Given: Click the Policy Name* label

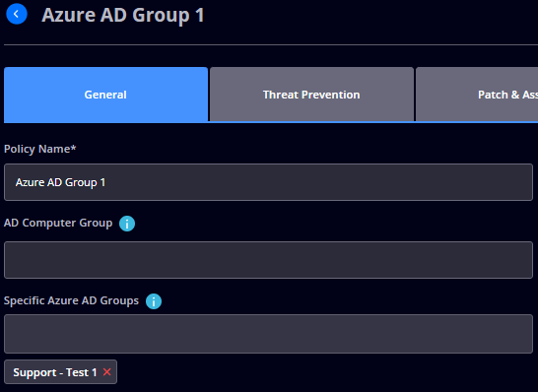Looking at the screenshot, I should [x=39, y=149].
